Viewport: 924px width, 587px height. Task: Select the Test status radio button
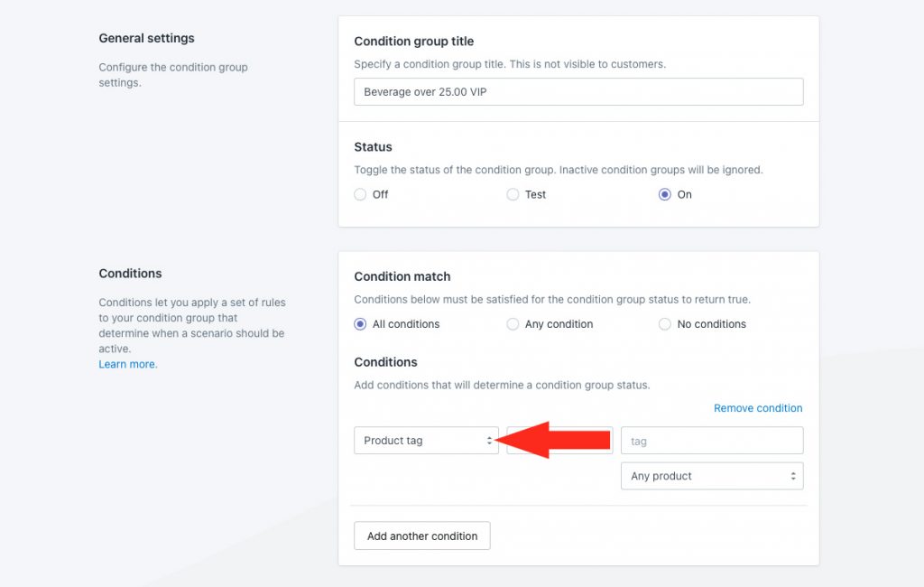tap(513, 194)
